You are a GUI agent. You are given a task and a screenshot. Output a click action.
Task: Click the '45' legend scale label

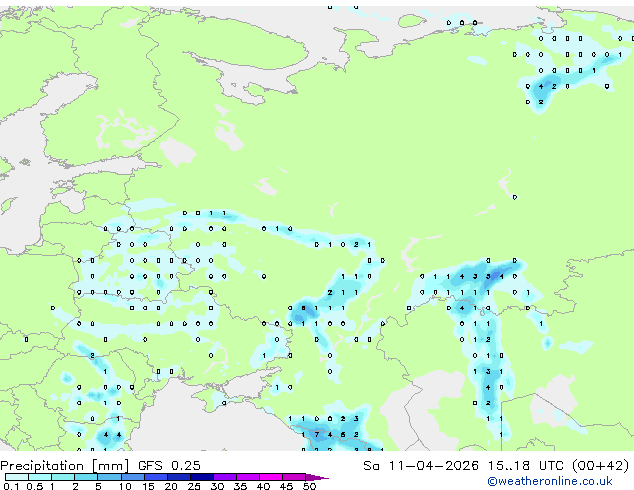(x=286, y=486)
